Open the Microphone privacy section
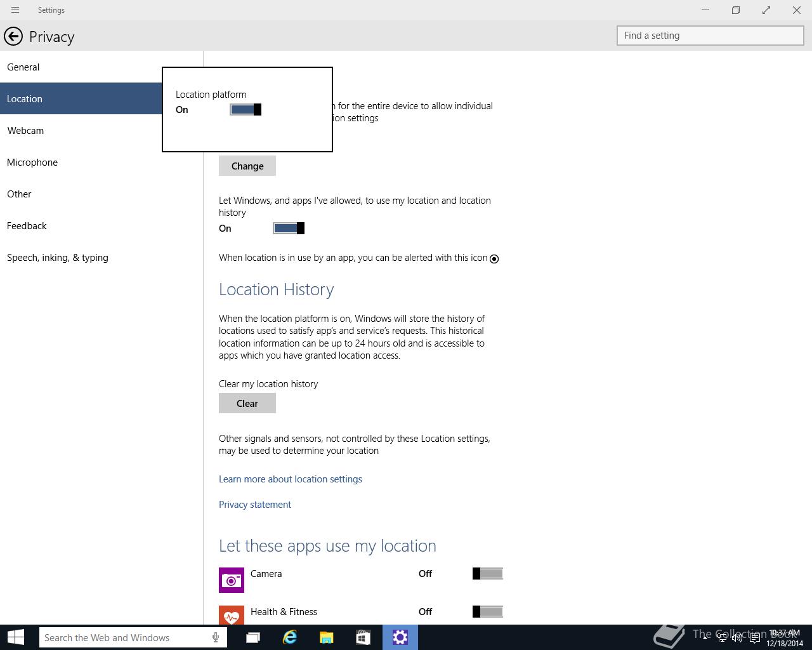 pyautogui.click(x=101, y=162)
